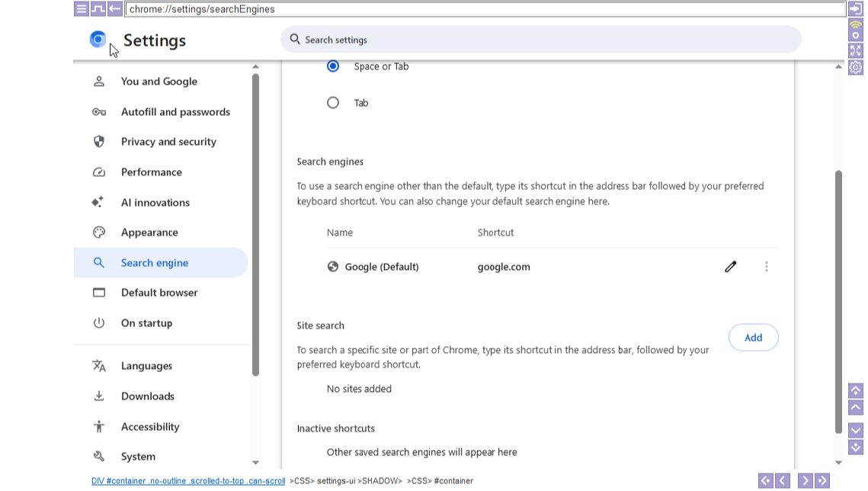This screenshot has height=491, width=868.
Task: Click the main page scrollbar up arrow
Action: (x=838, y=67)
